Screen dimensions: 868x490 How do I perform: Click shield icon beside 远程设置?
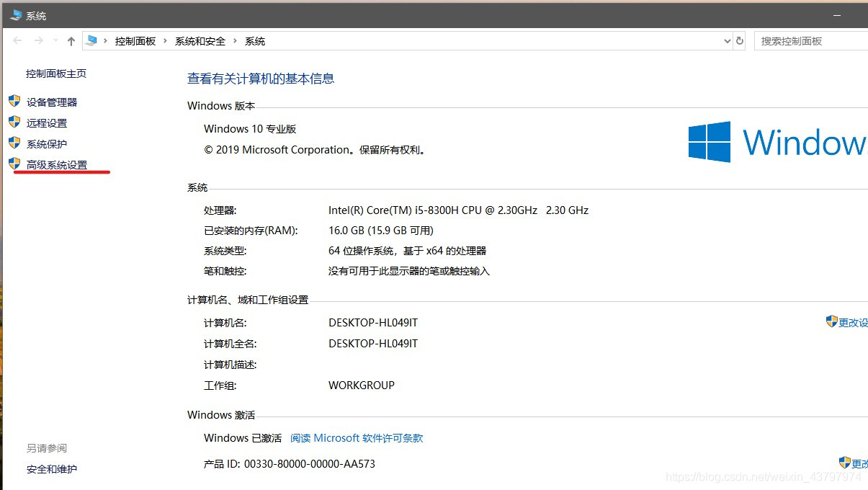point(14,122)
